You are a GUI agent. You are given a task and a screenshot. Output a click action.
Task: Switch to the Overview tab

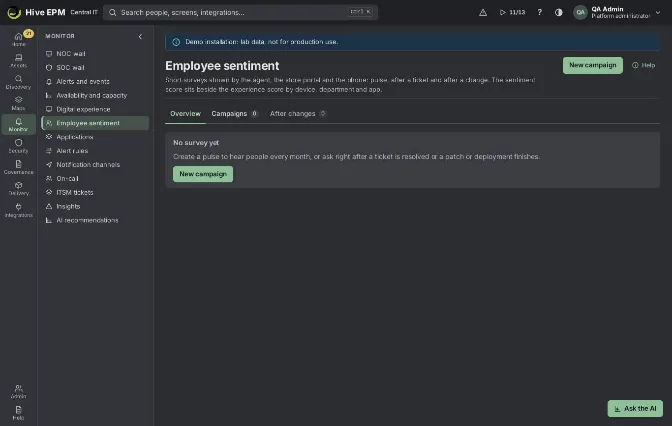tap(185, 114)
